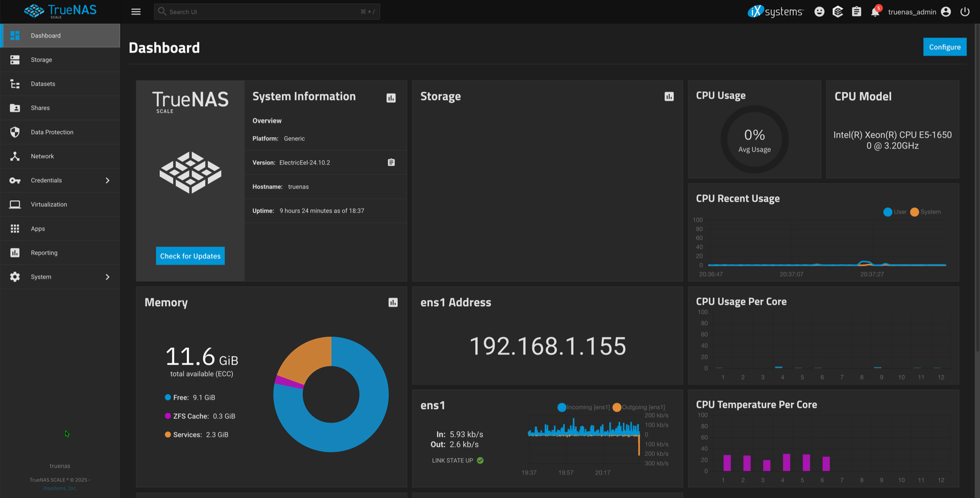
Task: Click the CPU usage 0% gauge
Action: click(x=754, y=139)
